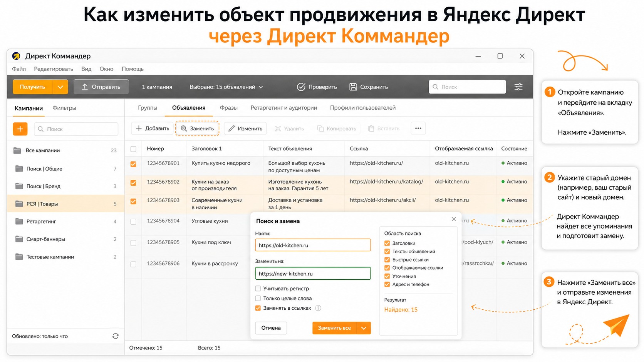Sort by the Заголовок 1 column header
The width and height of the screenshot is (644, 362).
click(207, 148)
